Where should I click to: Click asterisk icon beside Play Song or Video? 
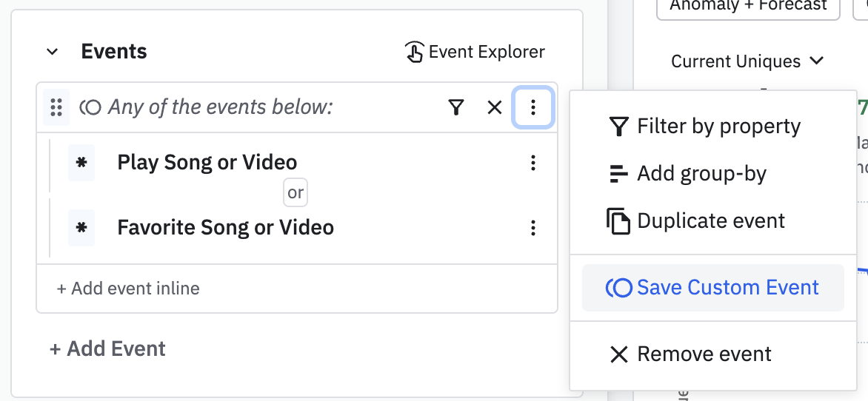pos(81,163)
